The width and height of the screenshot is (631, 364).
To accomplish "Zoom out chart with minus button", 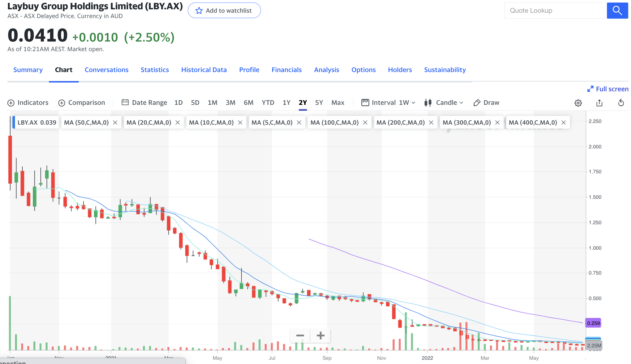I will [x=300, y=336].
